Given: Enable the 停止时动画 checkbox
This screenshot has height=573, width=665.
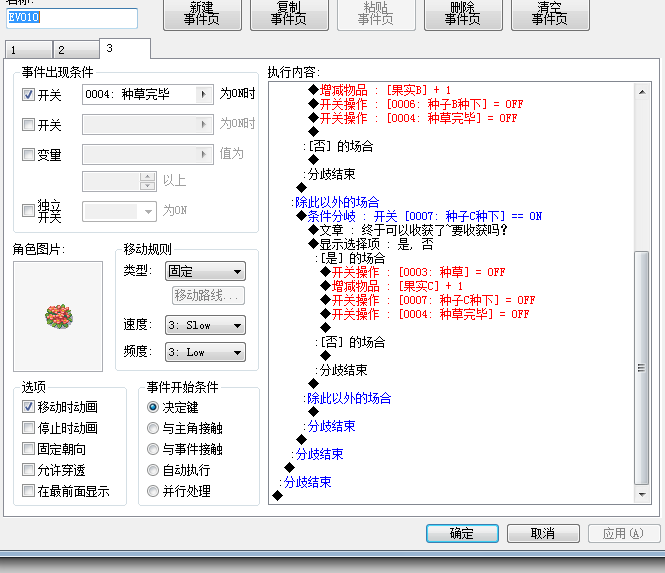Looking at the screenshot, I should (x=28, y=428).
